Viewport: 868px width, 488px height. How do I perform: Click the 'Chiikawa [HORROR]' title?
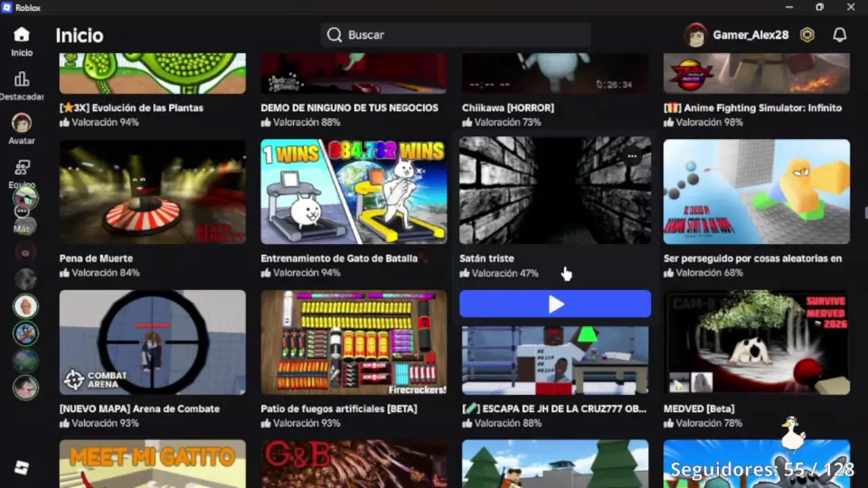(x=508, y=108)
